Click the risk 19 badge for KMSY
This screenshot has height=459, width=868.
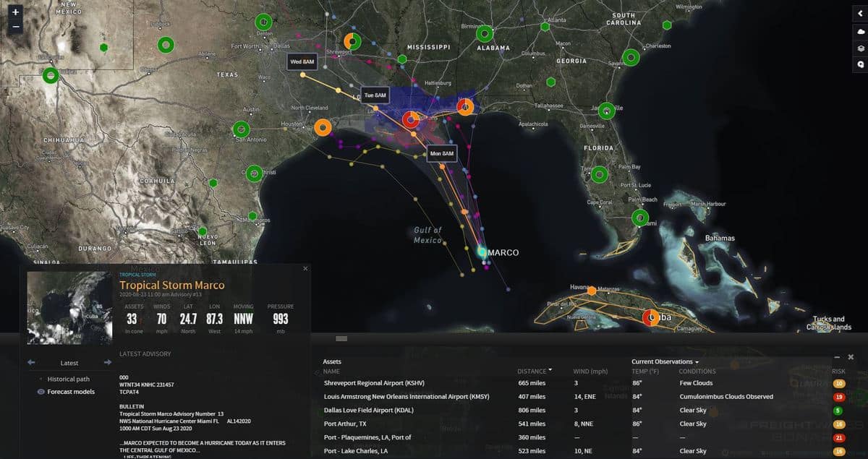[x=840, y=396]
